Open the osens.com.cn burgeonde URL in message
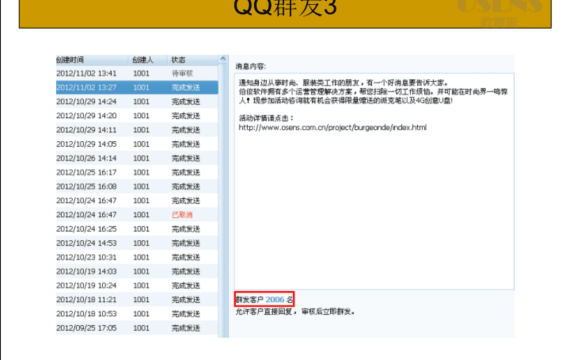Screen dimensions: 570x360 pyautogui.click(x=333, y=128)
